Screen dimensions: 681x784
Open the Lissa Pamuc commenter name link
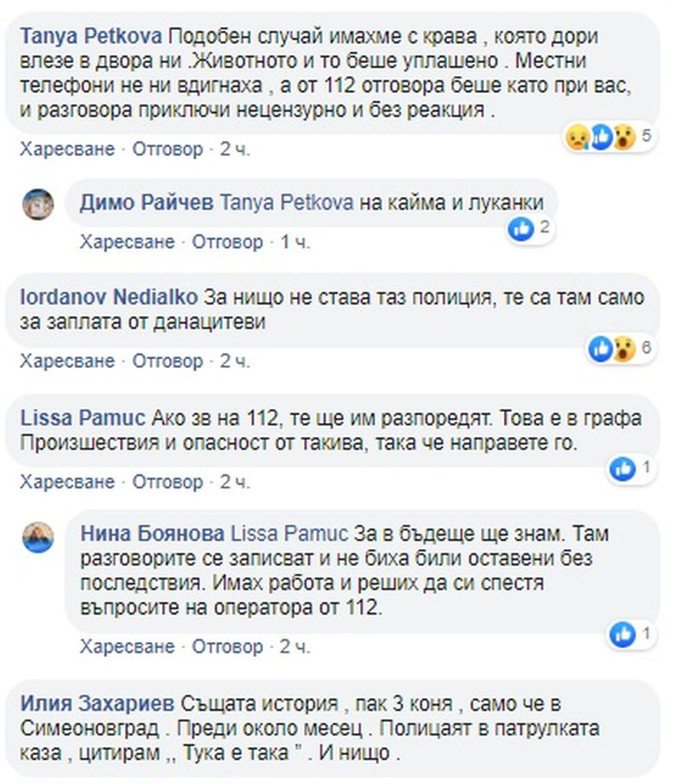(x=83, y=418)
